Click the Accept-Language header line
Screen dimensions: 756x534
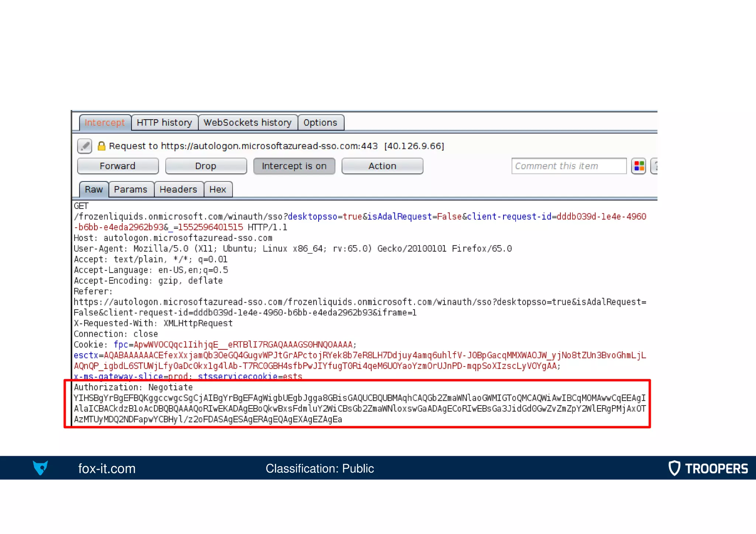pos(151,270)
